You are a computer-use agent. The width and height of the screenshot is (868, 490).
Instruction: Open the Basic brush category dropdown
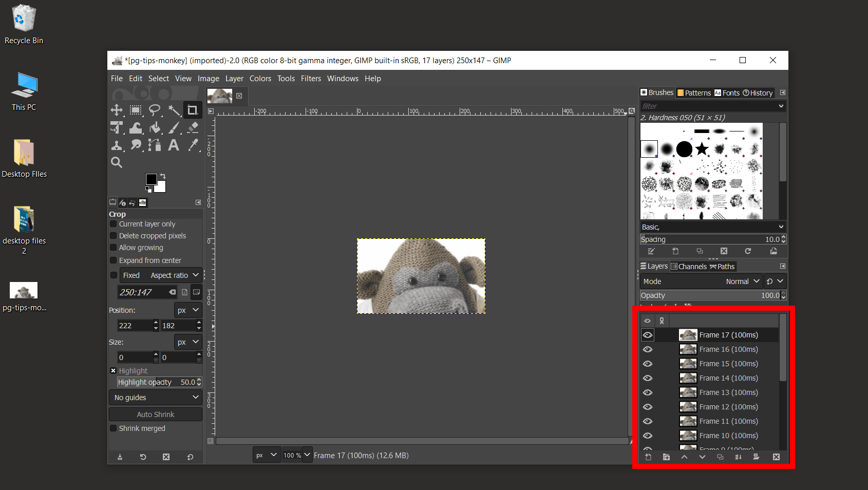(x=712, y=227)
